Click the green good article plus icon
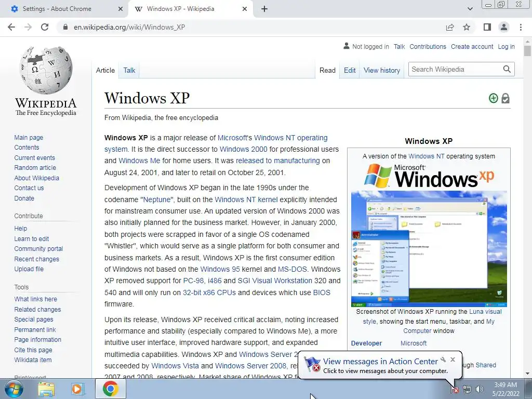The image size is (532, 399). point(494,98)
